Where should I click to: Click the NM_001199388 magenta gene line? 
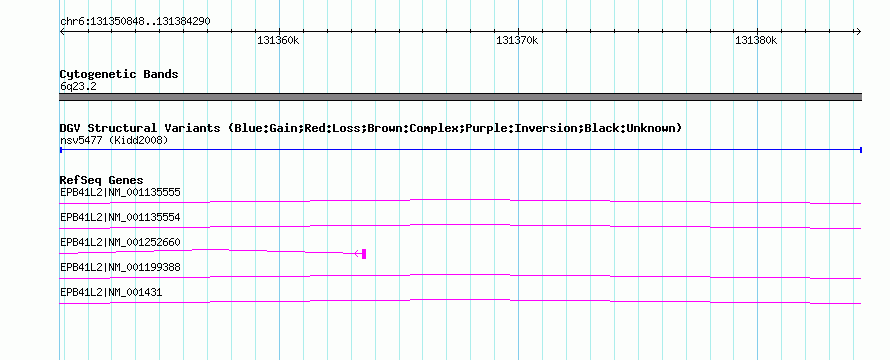(460, 276)
